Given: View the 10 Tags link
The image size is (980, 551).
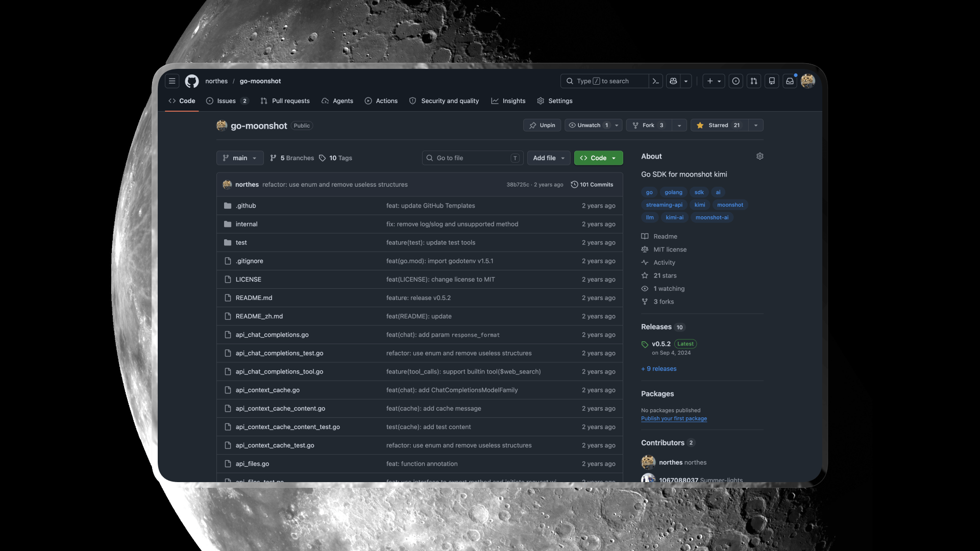Looking at the screenshot, I should pyautogui.click(x=335, y=158).
